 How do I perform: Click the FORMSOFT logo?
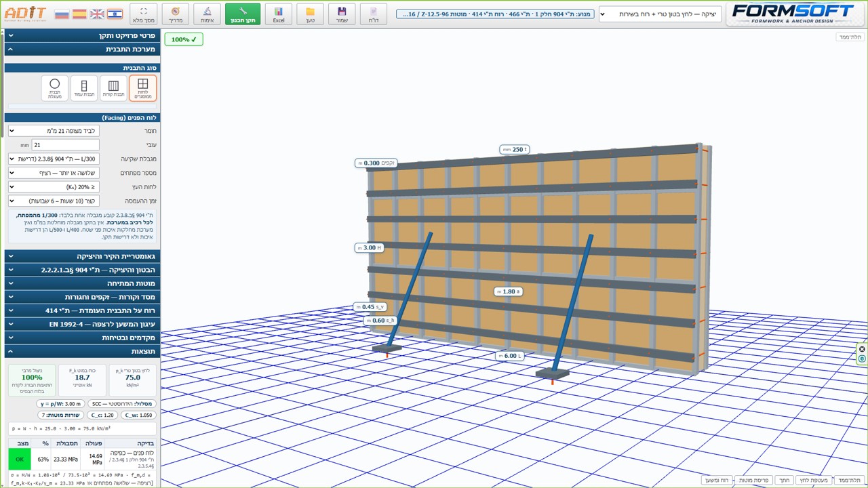coord(794,14)
